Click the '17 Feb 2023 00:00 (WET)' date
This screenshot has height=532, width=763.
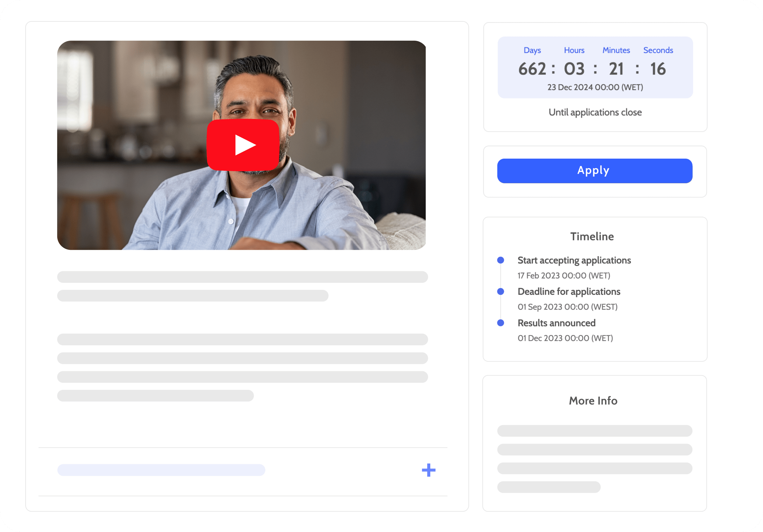564,275
